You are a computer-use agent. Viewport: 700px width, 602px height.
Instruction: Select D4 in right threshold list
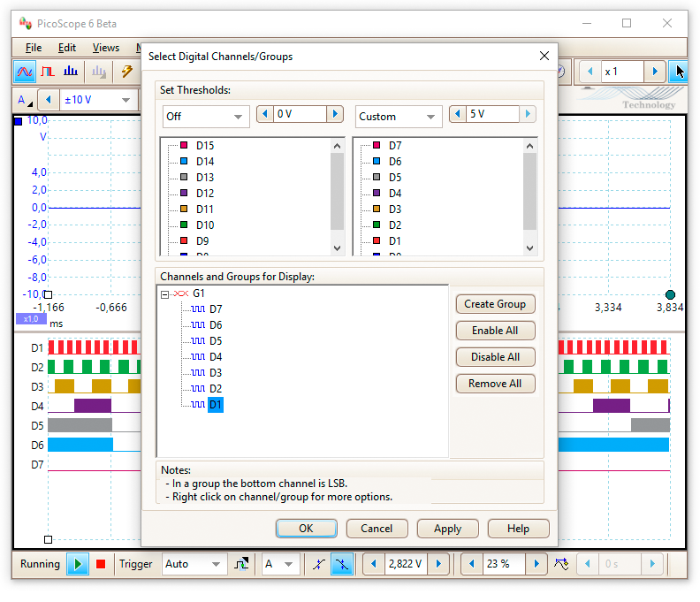[x=395, y=194]
